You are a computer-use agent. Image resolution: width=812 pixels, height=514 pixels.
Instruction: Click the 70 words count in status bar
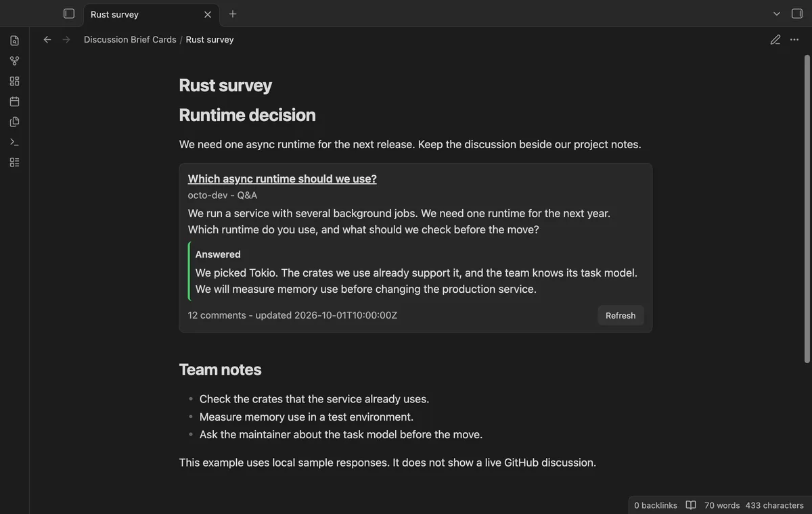722,505
